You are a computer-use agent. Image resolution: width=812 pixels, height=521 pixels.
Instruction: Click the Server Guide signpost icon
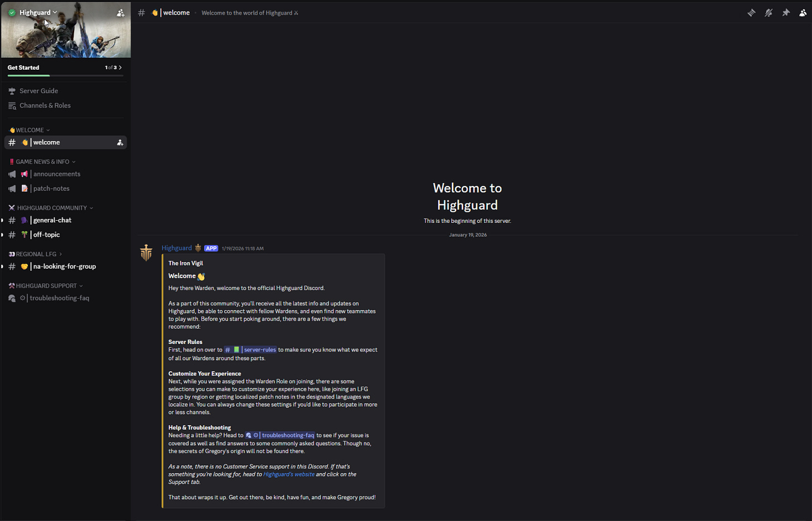pyautogui.click(x=12, y=91)
